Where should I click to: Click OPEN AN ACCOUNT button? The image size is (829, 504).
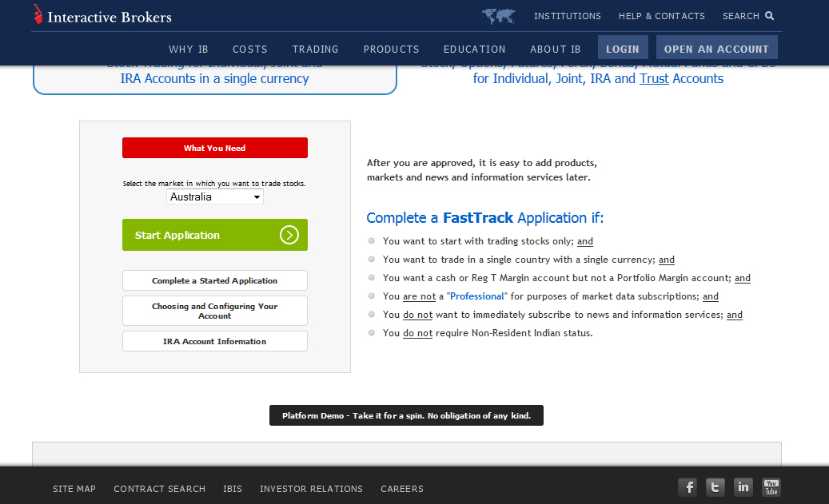717,49
